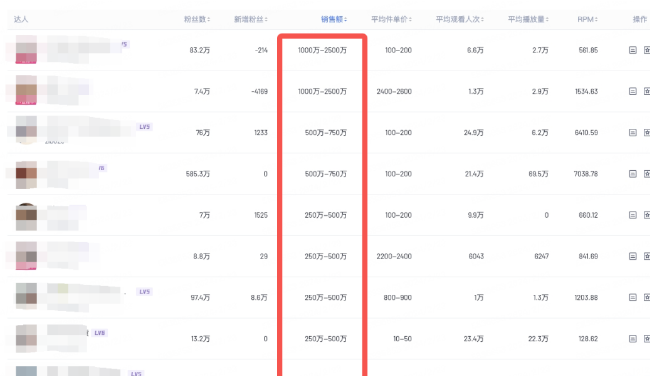Favorite star icon in RPM 6410.59 row

647,133
